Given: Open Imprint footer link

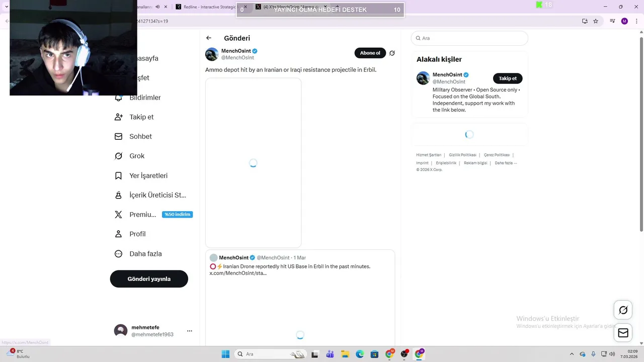Looking at the screenshot, I should click(422, 163).
